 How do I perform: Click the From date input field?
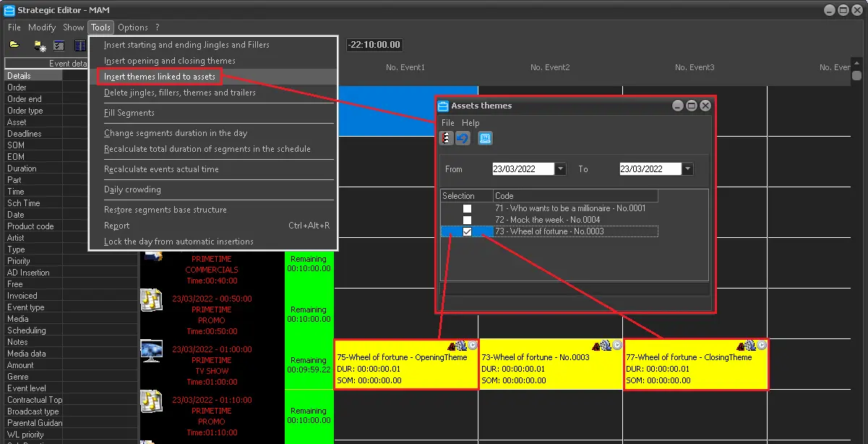(522, 169)
